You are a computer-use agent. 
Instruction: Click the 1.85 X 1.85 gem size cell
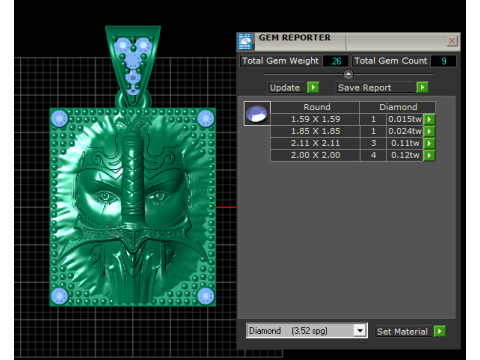(x=315, y=131)
